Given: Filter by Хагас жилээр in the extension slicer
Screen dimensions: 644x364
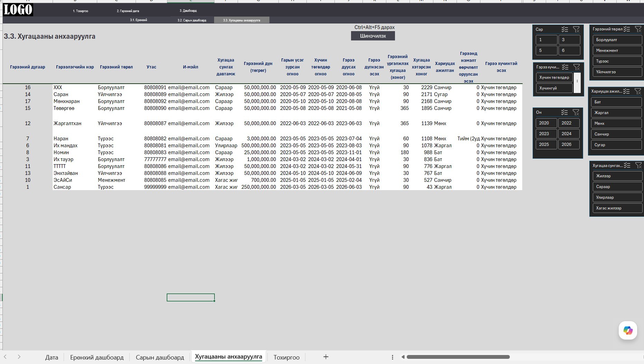Looking at the screenshot, I should [x=617, y=208].
